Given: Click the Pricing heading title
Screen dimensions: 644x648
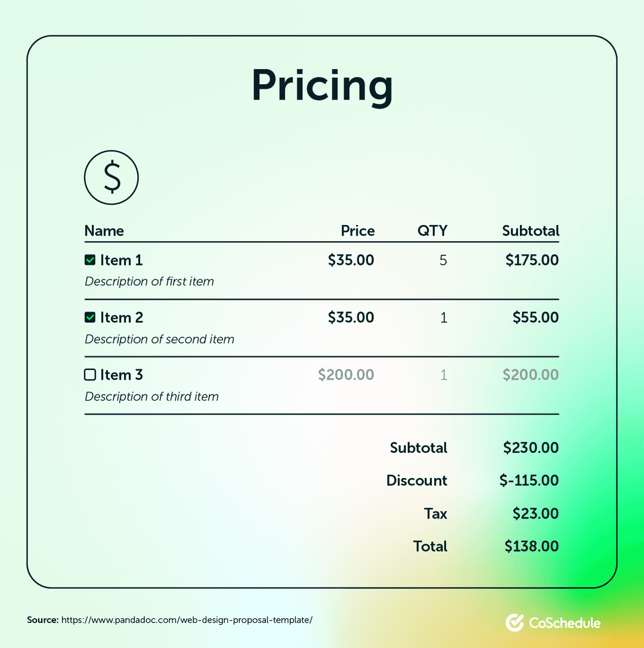Looking at the screenshot, I should pyautogui.click(x=322, y=87).
